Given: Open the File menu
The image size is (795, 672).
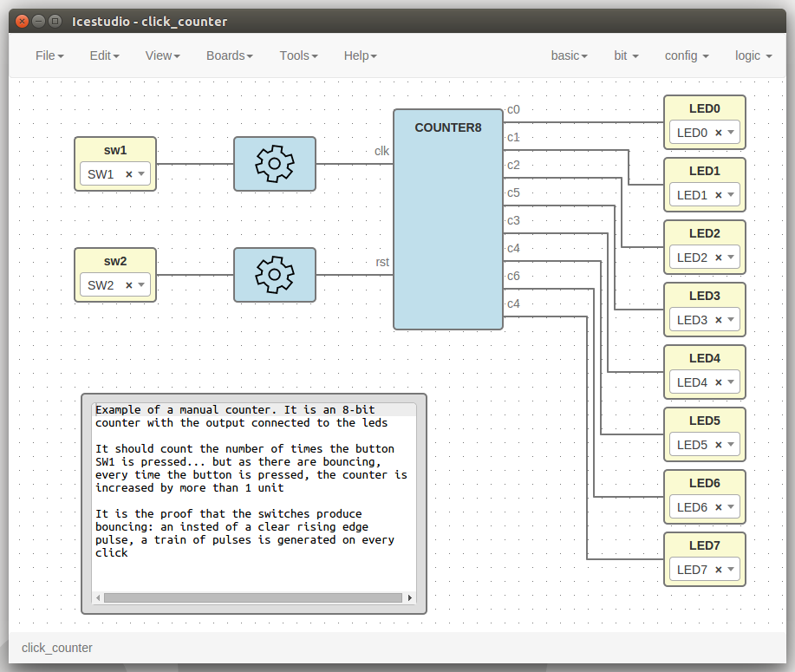Looking at the screenshot, I should click(49, 55).
